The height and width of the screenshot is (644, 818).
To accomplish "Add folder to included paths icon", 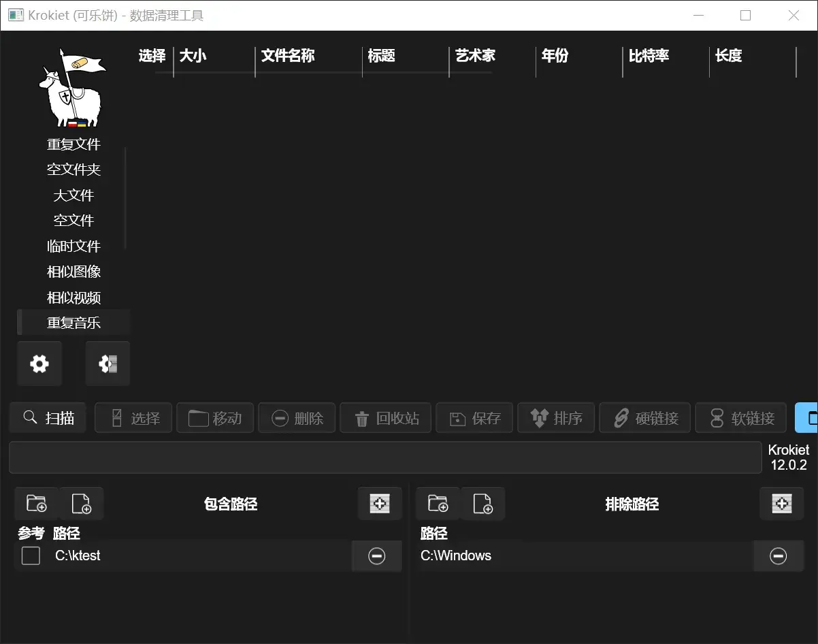I will (x=37, y=504).
